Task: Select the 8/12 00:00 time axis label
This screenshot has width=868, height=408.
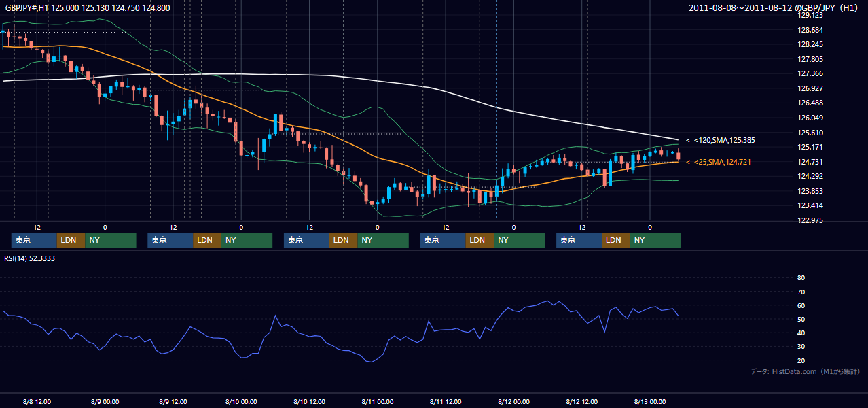Action: pos(513,401)
